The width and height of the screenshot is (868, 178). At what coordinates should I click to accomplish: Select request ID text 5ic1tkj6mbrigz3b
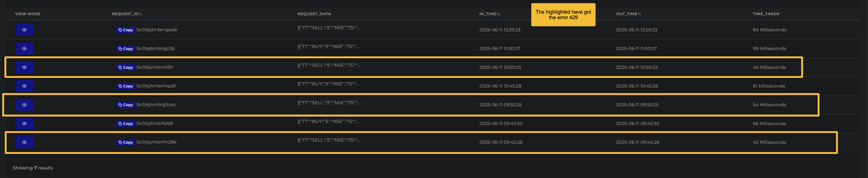[x=155, y=49]
